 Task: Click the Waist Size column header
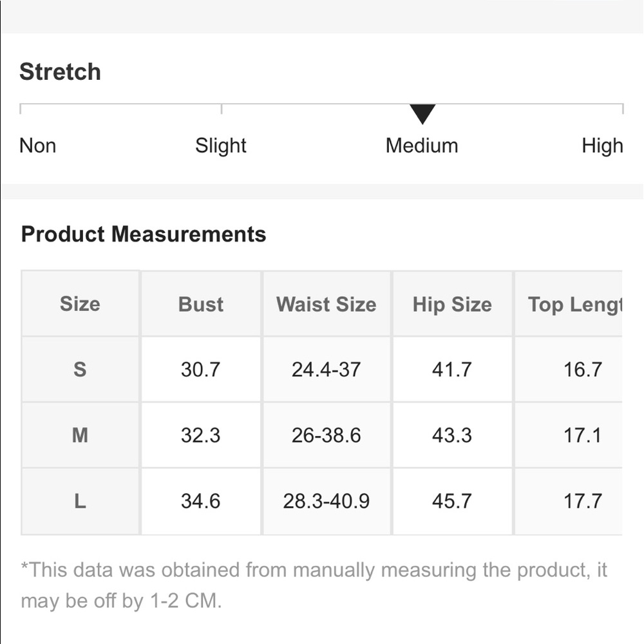click(x=326, y=305)
